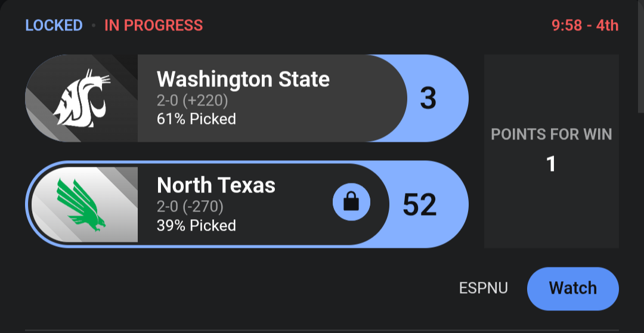Select the North Texas pick card
Viewport: 644px width, 333px height.
246,204
